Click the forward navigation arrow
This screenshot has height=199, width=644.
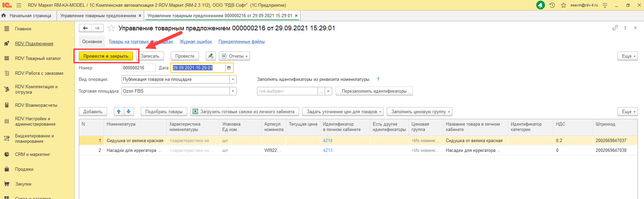[97, 28]
